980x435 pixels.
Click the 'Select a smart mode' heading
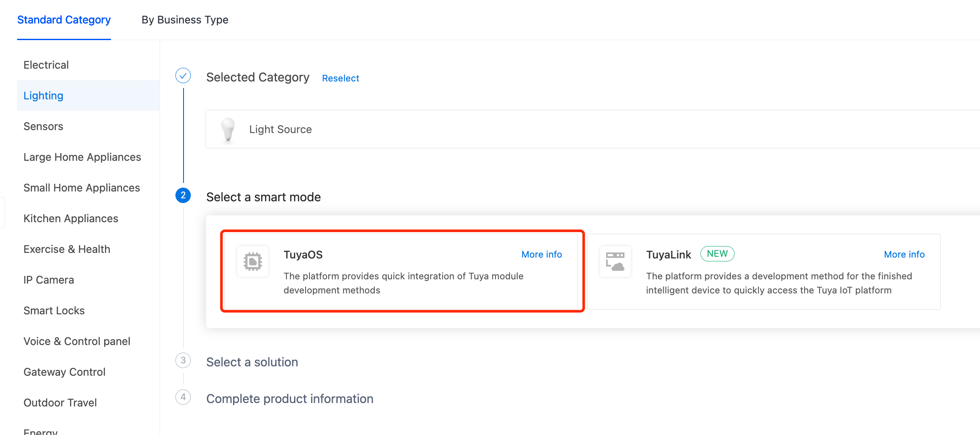click(263, 197)
